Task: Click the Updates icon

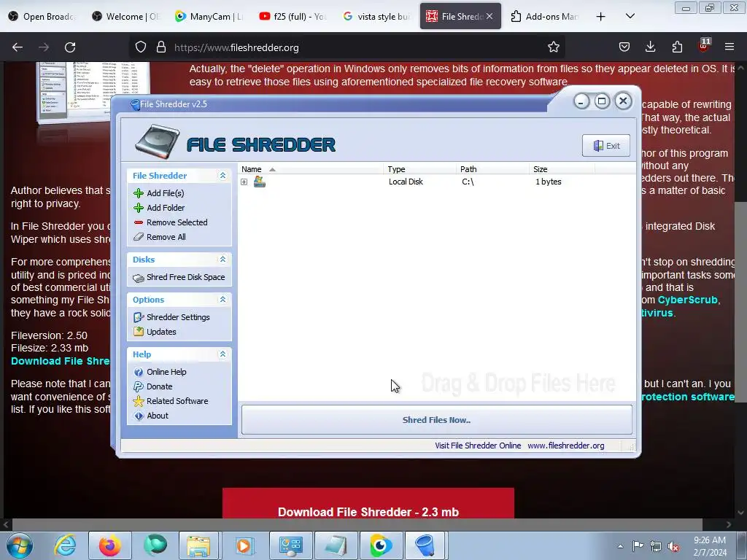Action: [139, 332]
